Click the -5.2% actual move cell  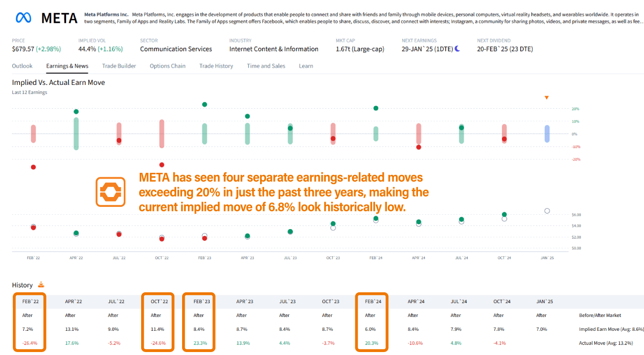click(x=114, y=343)
